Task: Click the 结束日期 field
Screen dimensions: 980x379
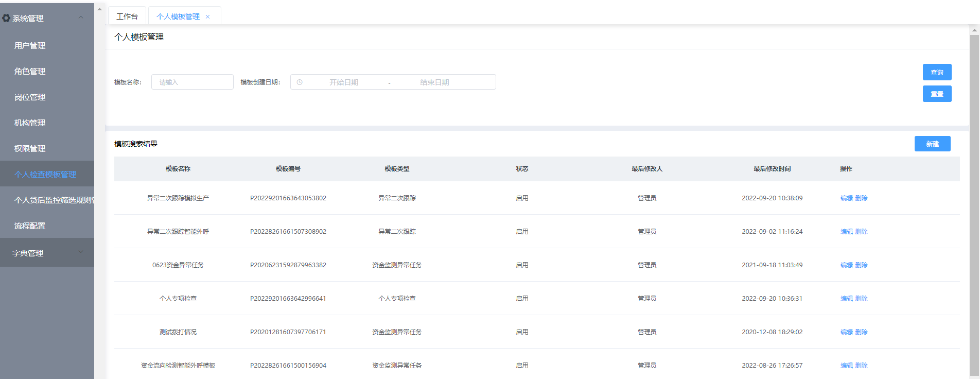Action: pyautogui.click(x=434, y=82)
